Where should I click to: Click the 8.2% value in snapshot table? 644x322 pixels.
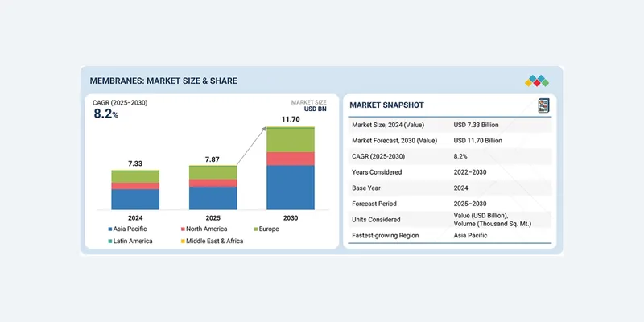click(460, 156)
